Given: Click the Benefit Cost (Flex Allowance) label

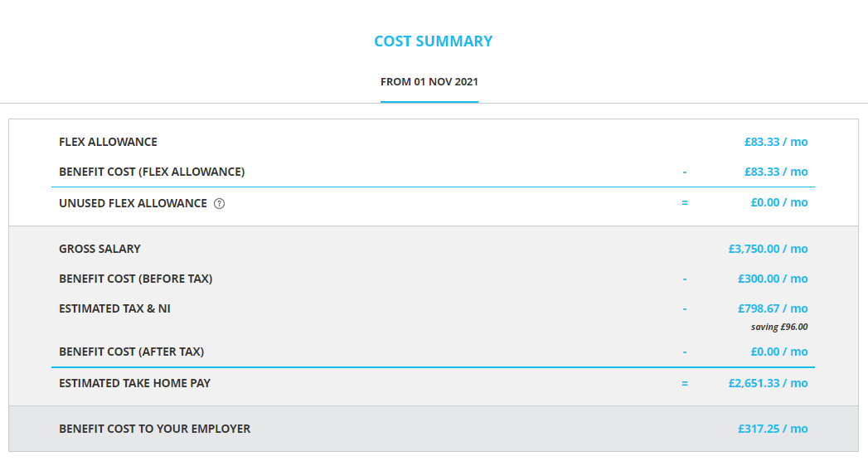Looking at the screenshot, I should point(152,172).
